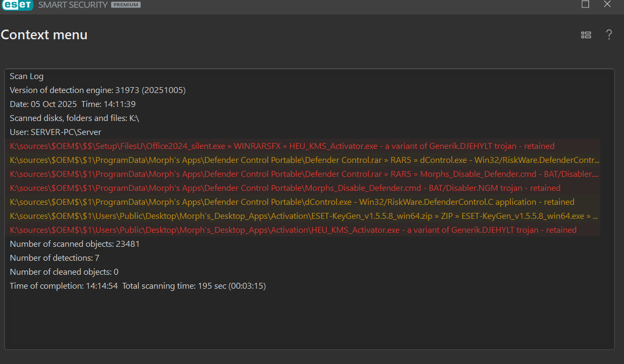Click the detection engine version line
The image size is (624, 364).
(97, 90)
